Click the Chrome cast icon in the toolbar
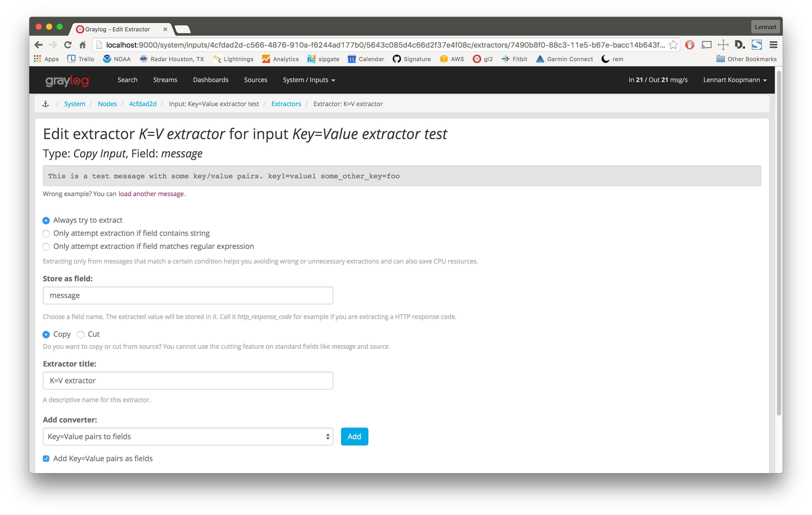 [x=707, y=44]
